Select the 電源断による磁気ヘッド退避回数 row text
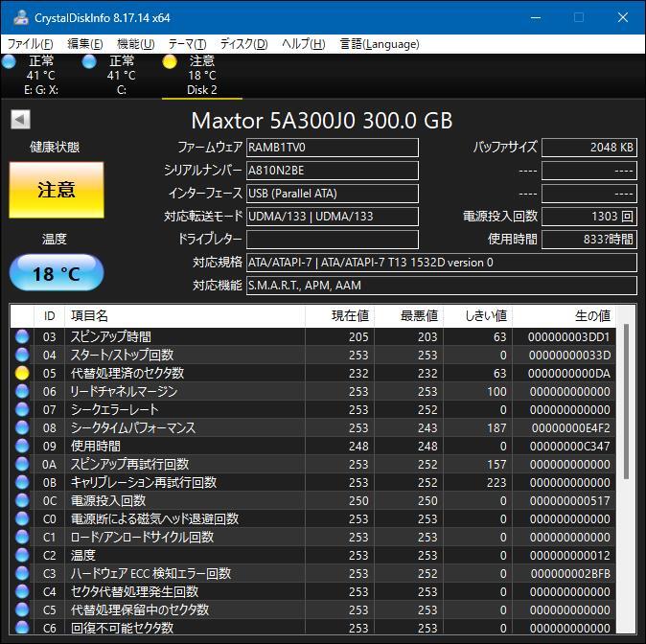The image size is (646, 644). click(155, 518)
